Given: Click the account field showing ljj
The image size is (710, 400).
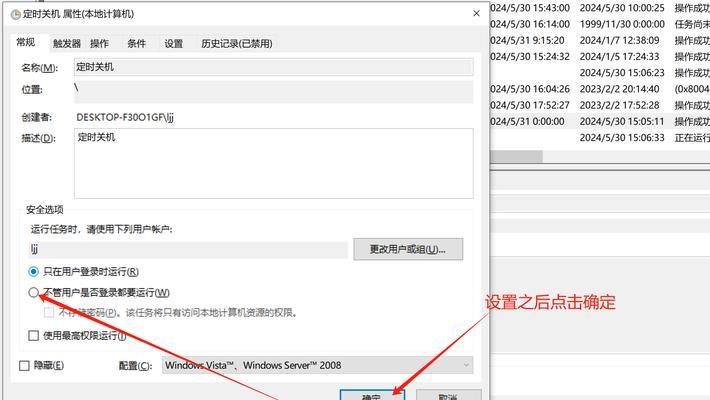Looking at the screenshot, I should pos(188,250).
